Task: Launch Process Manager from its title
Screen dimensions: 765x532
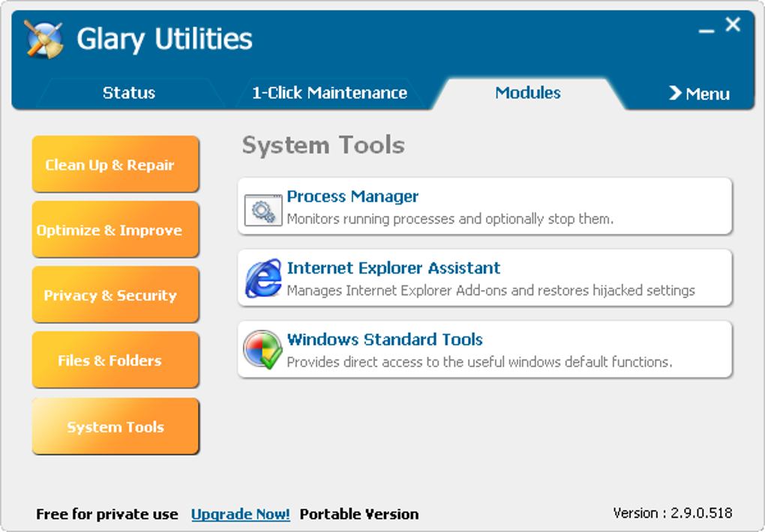Action: click(352, 197)
